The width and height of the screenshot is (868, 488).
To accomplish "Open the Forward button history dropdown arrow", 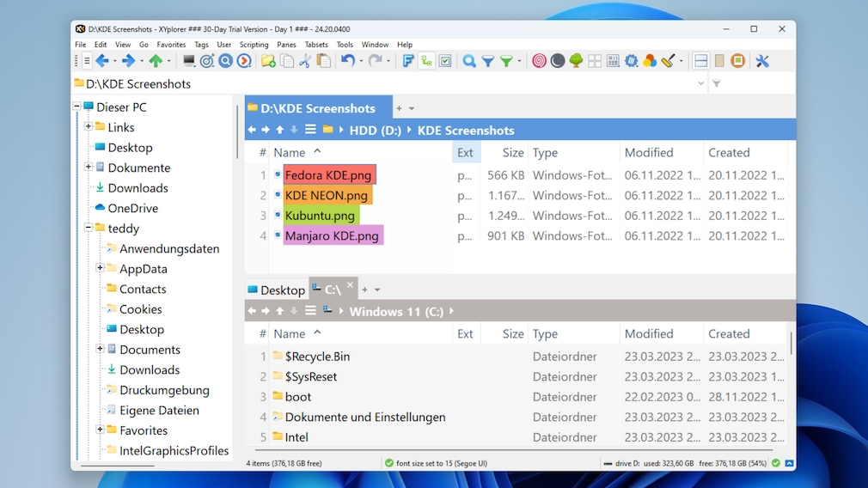I will [142, 61].
